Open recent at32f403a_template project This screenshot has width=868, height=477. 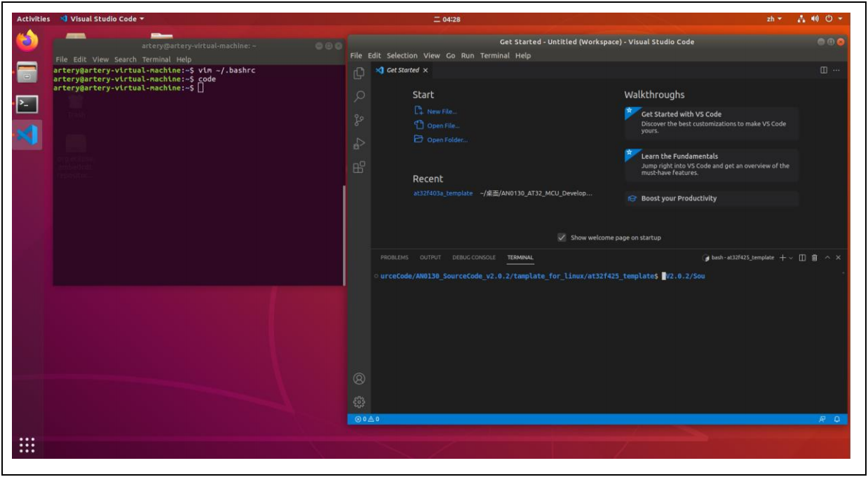click(x=442, y=193)
